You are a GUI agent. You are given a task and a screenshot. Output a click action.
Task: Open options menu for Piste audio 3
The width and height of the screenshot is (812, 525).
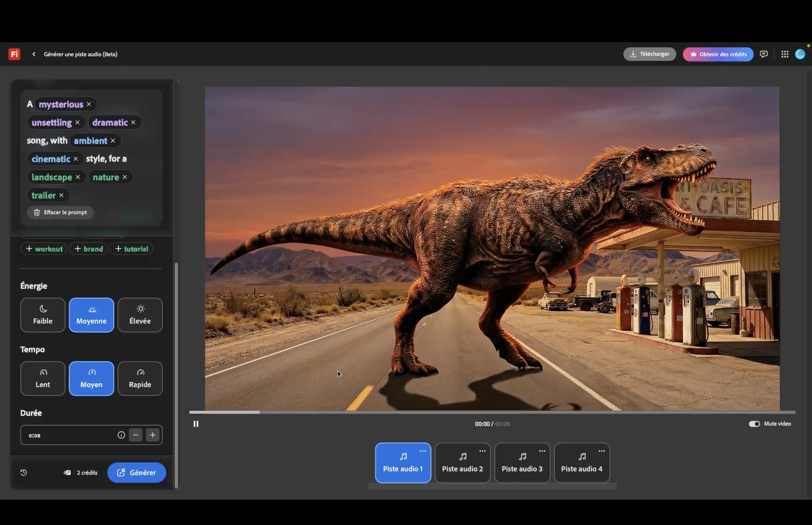coord(542,451)
